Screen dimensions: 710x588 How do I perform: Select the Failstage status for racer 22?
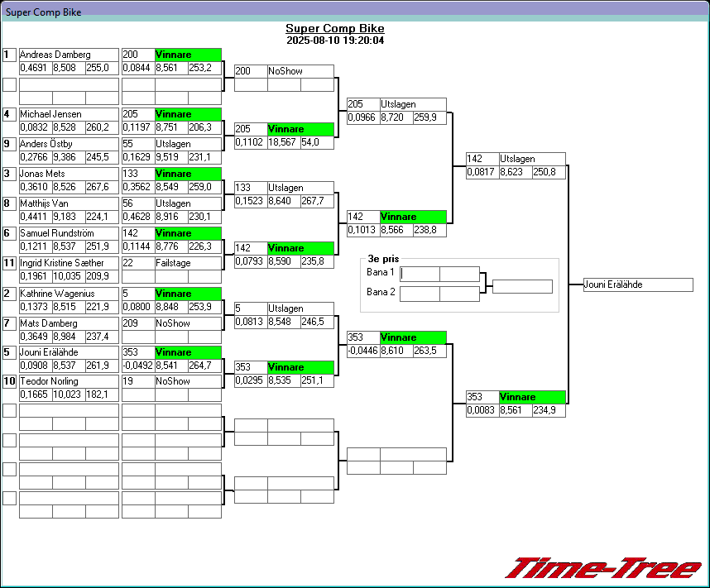[x=188, y=263]
